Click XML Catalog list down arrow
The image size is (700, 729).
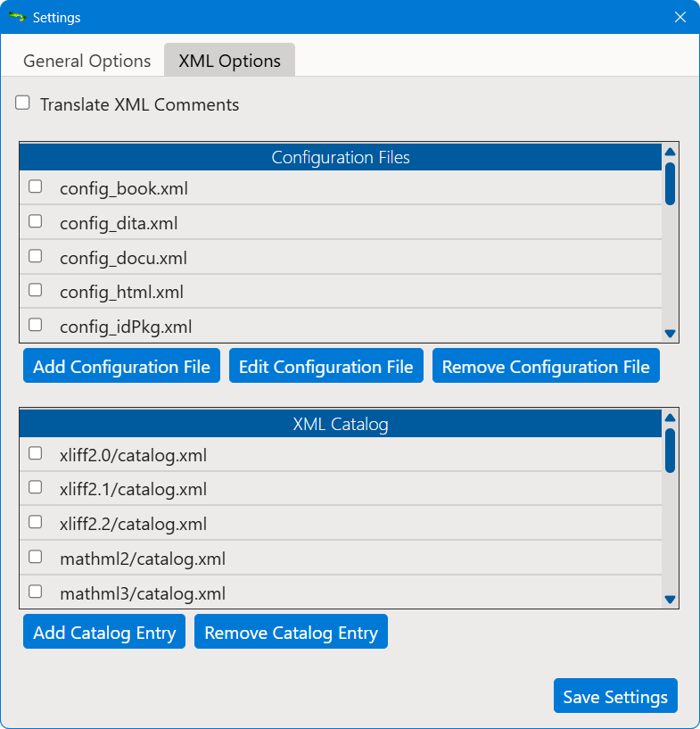pyautogui.click(x=670, y=600)
